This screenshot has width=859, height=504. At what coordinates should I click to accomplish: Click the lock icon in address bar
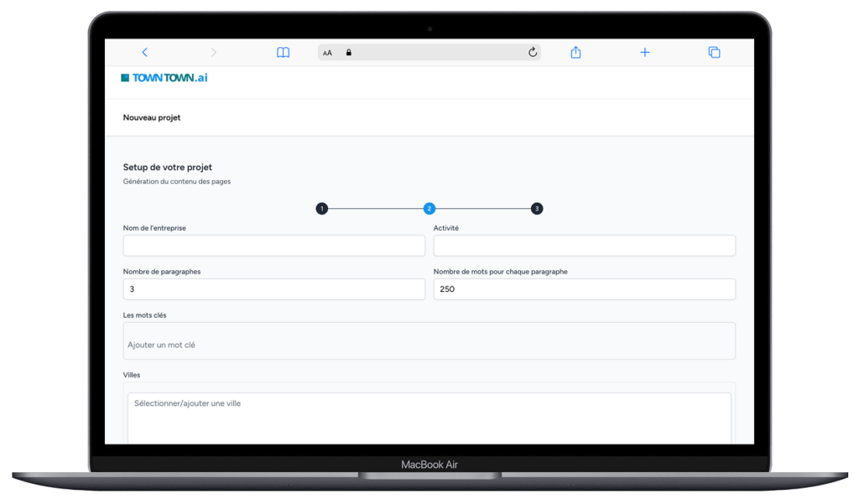tap(349, 52)
